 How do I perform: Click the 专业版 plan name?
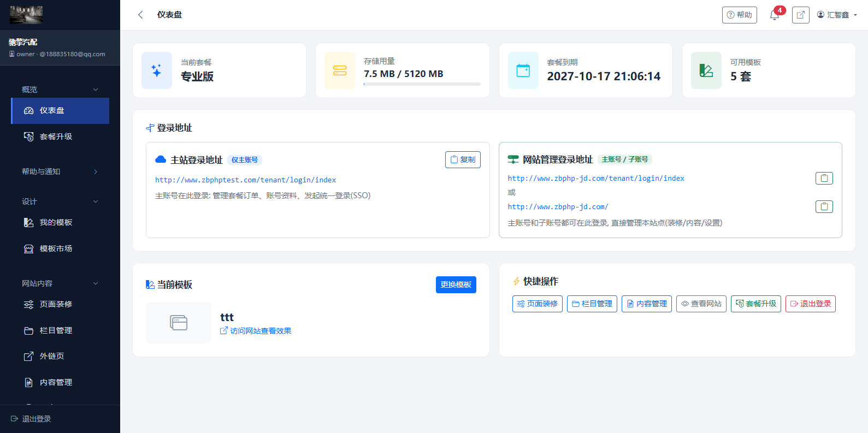(197, 76)
